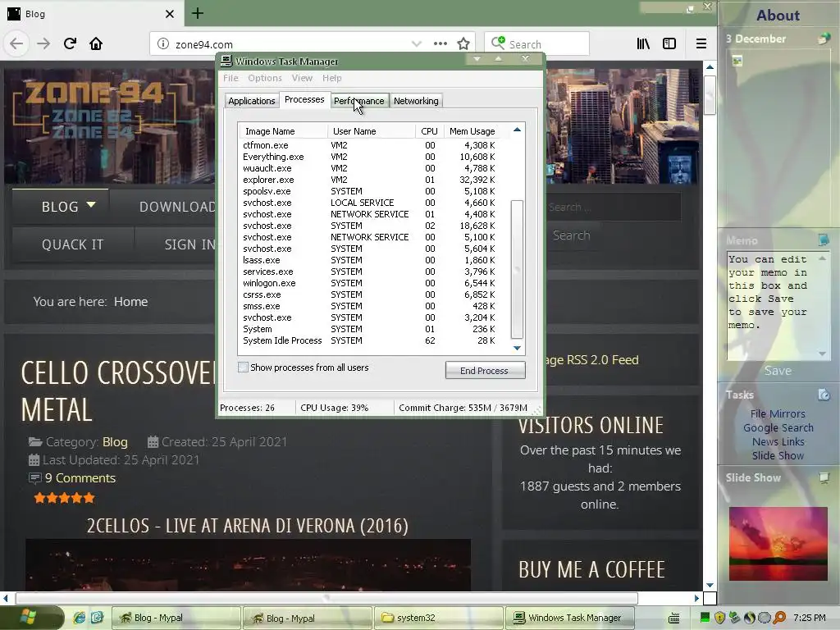Image resolution: width=840 pixels, height=630 pixels.
Task: Expand the address bar history dropdown
Action: click(x=416, y=44)
